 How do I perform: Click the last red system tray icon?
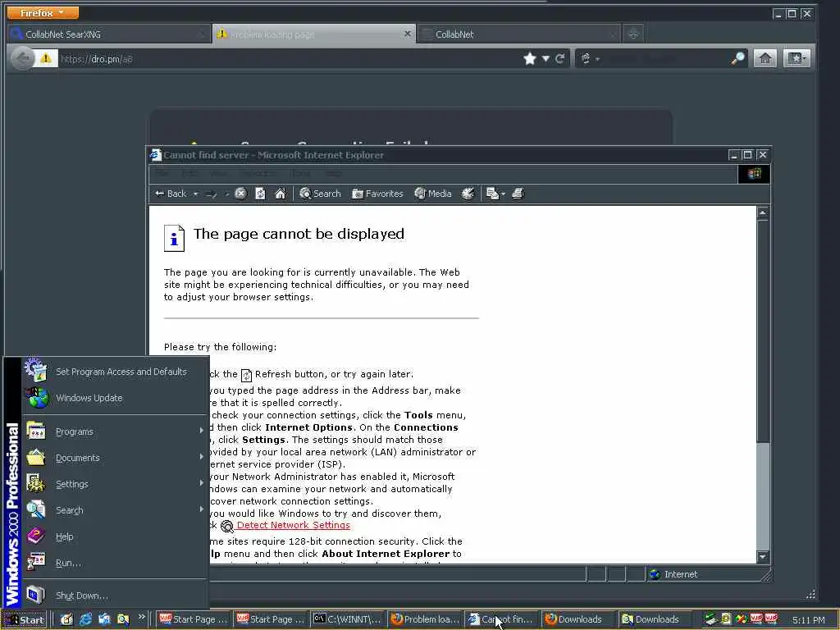(771, 619)
